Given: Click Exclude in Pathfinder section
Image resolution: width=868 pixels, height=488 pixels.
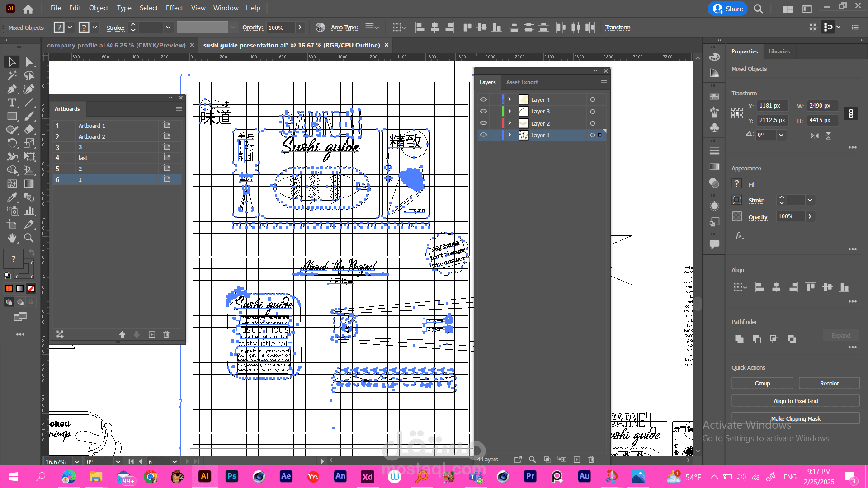Looking at the screenshot, I should tap(792, 339).
